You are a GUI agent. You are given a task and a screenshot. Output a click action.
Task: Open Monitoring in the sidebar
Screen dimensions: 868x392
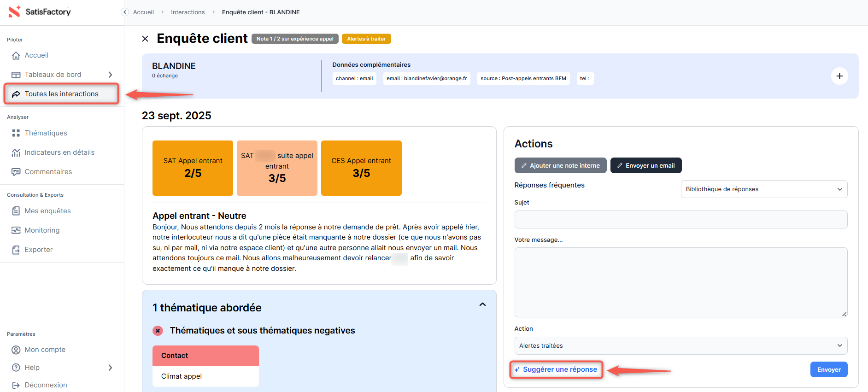(42, 230)
